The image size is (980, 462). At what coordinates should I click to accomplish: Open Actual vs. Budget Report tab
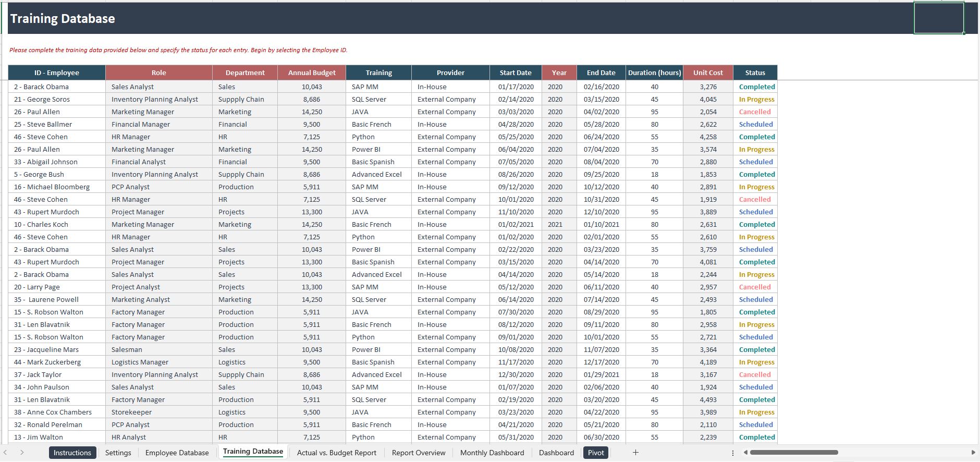tap(337, 453)
